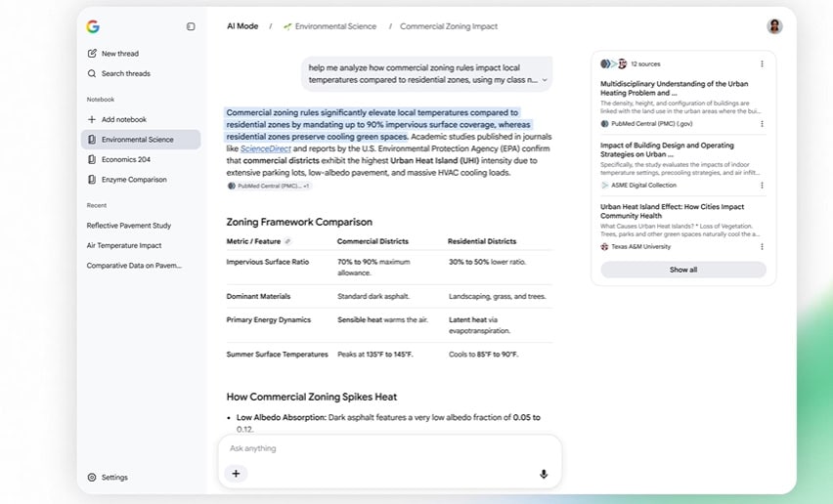Click the AI Mode breadcrumb
The width and height of the screenshot is (833, 504).
(x=242, y=26)
